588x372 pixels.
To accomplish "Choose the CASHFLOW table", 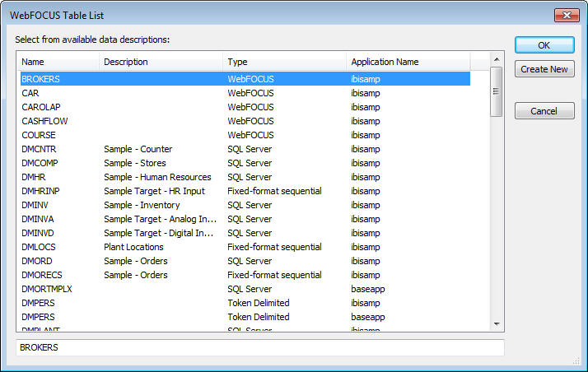I will coord(44,121).
